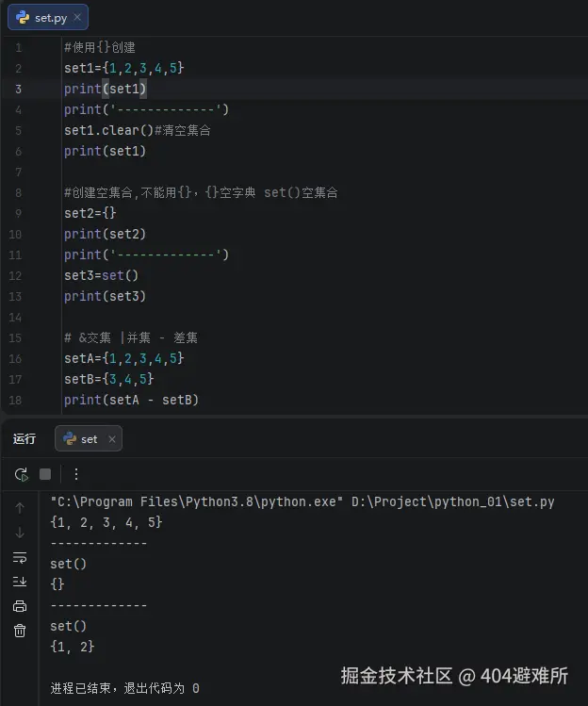Place cursor on print(set1) line 3
Image resolution: width=588 pixels, height=706 pixels.
click(x=105, y=89)
